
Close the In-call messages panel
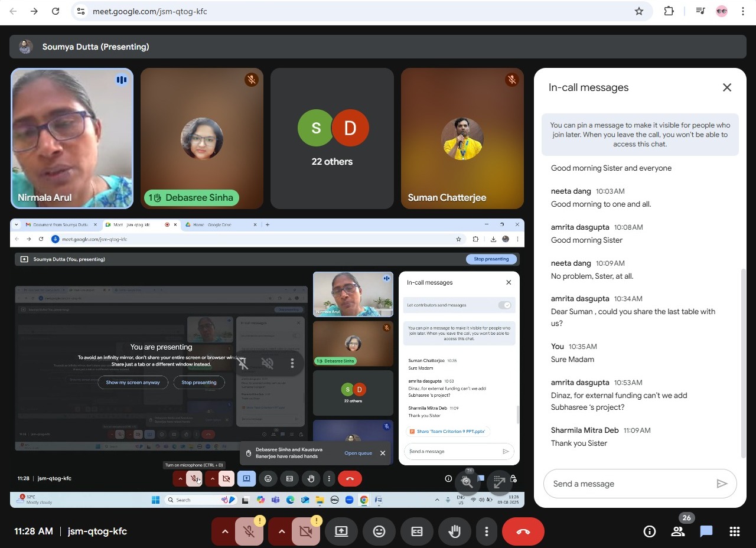pyautogui.click(x=727, y=87)
